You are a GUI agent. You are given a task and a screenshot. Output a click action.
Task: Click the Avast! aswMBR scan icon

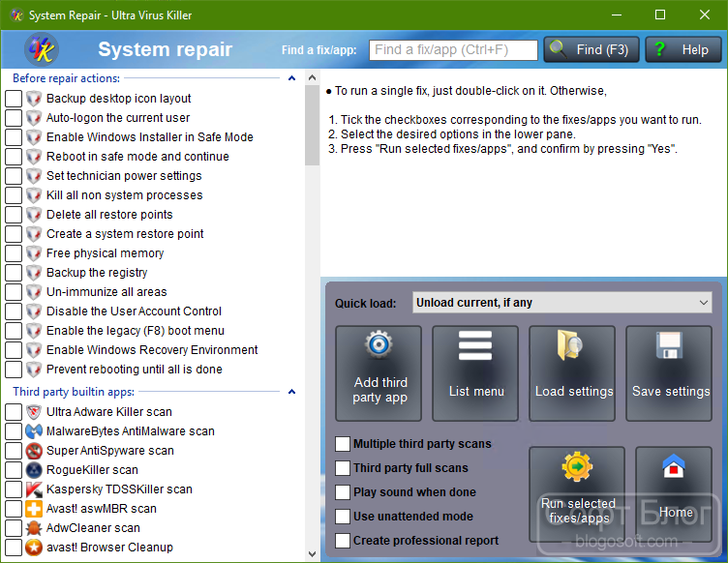tap(34, 509)
